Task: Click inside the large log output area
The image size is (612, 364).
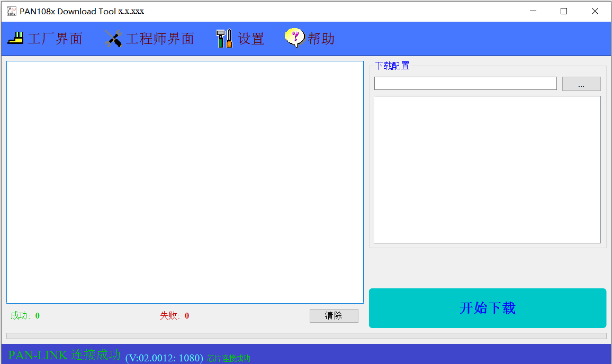Action: [185, 182]
